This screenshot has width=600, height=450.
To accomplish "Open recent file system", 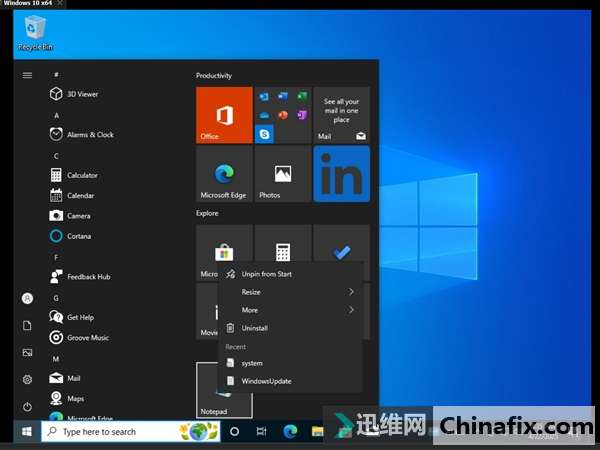I will pyautogui.click(x=290, y=363).
